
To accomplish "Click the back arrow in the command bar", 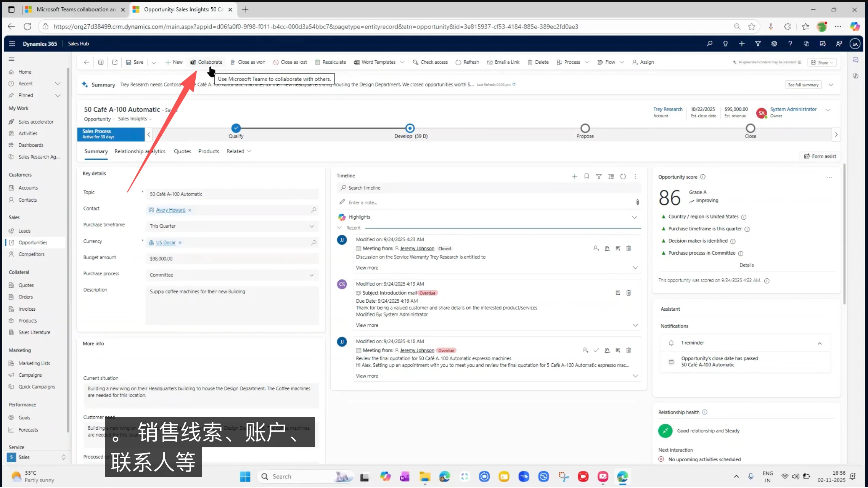I will pos(87,62).
